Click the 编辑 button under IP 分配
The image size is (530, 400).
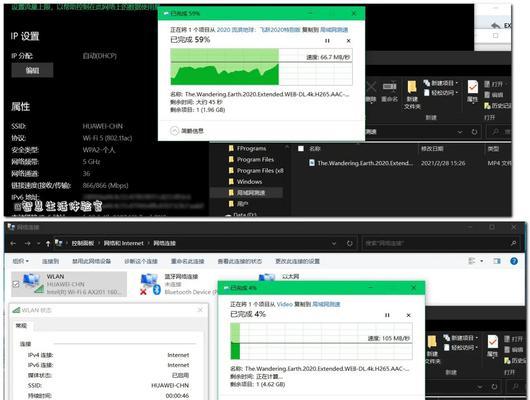pos(32,70)
